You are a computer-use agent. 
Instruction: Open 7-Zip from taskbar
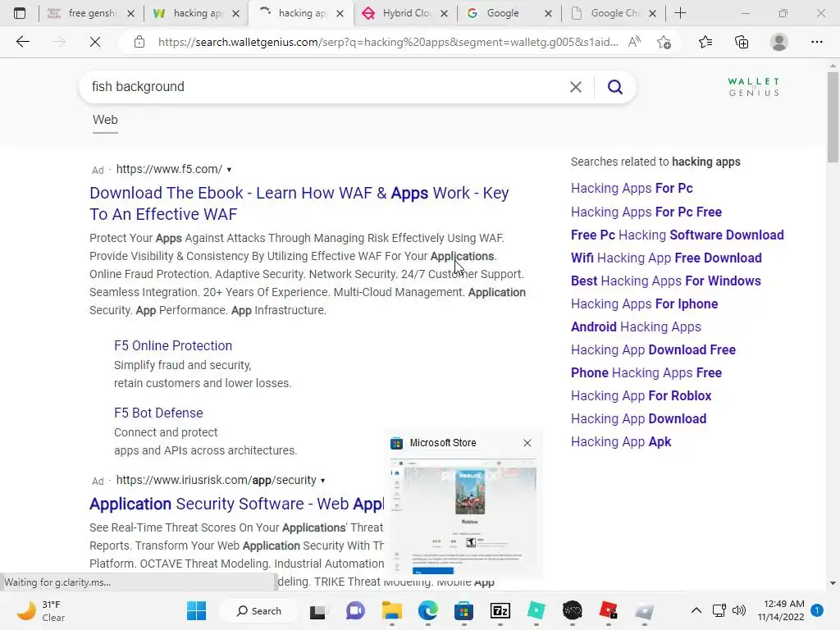[x=500, y=610]
